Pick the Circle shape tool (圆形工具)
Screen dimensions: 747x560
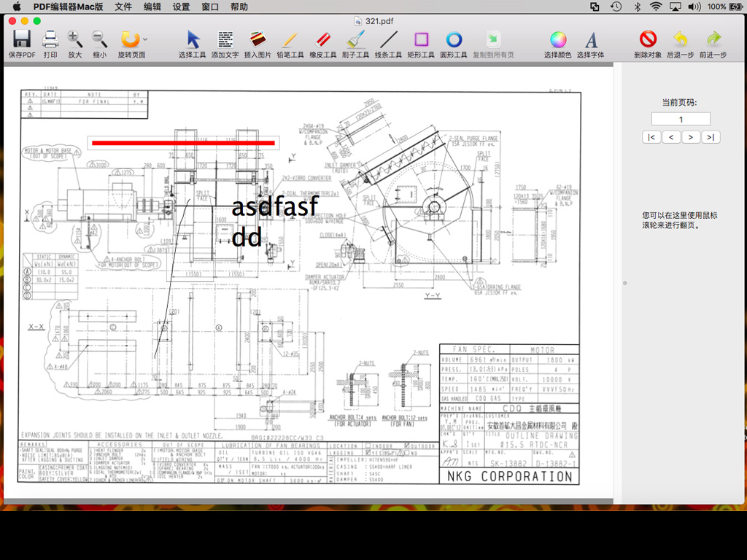[454, 39]
